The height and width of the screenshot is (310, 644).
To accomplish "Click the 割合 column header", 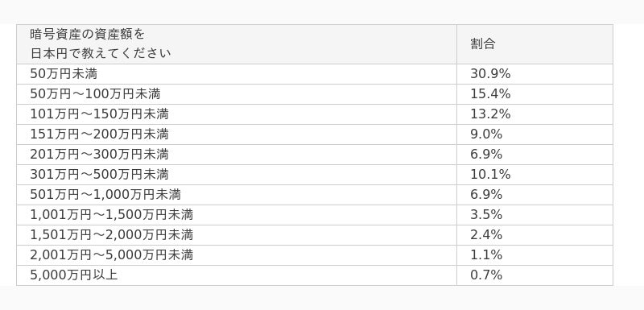I will (535, 44).
